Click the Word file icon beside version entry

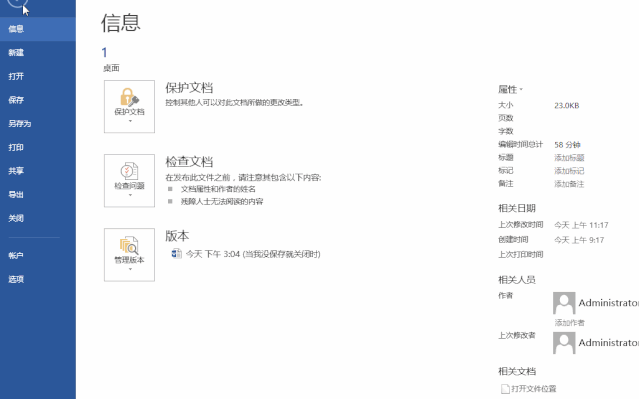click(x=176, y=254)
